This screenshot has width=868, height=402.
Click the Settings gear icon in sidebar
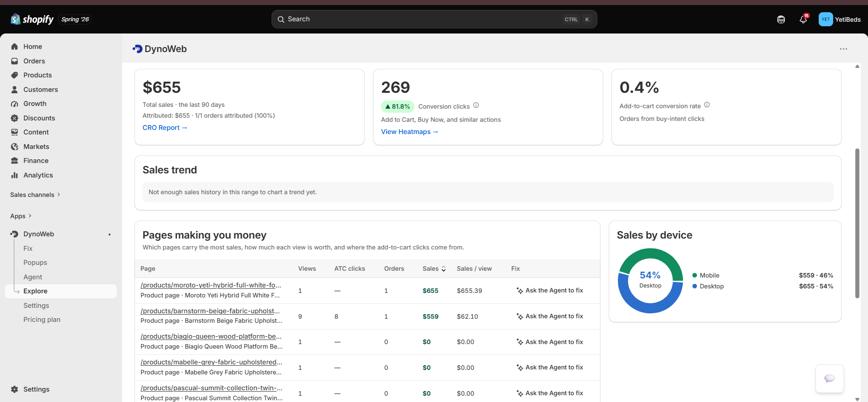pos(14,389)
